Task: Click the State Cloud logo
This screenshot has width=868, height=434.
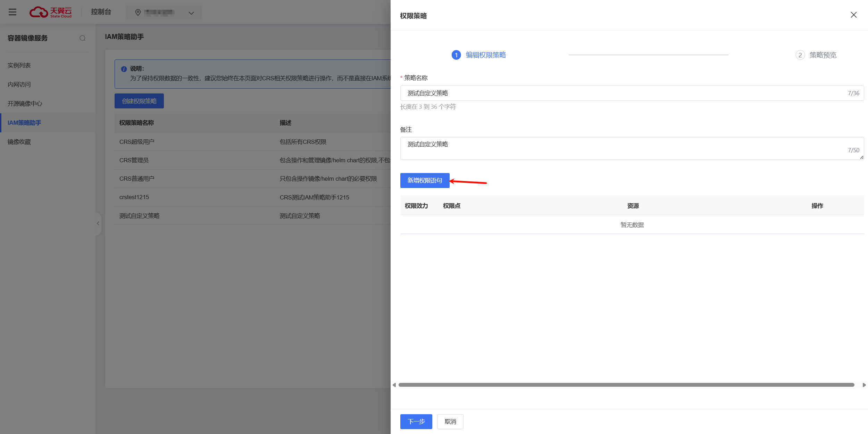Action: [51, 12]
